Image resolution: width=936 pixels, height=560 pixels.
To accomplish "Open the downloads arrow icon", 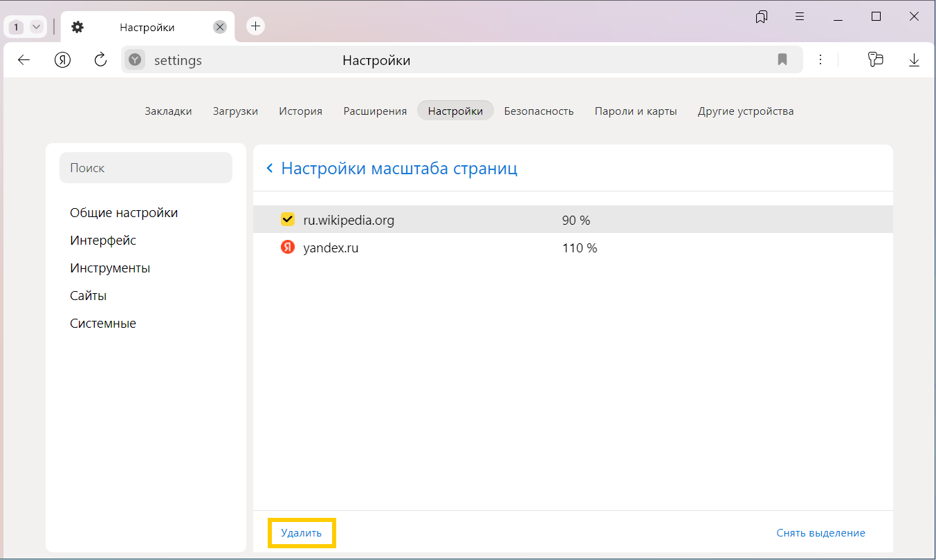I will coord(914,60).
